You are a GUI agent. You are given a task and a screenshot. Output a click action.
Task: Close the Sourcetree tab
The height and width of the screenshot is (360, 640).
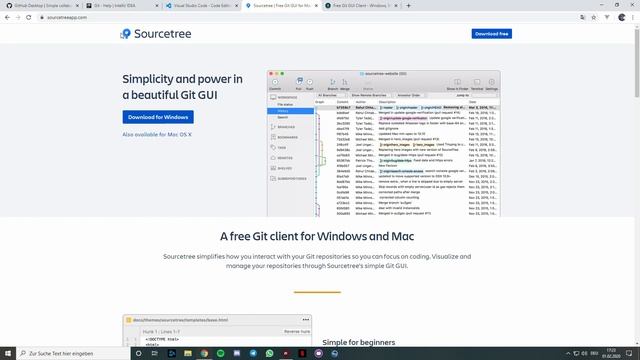316,6
